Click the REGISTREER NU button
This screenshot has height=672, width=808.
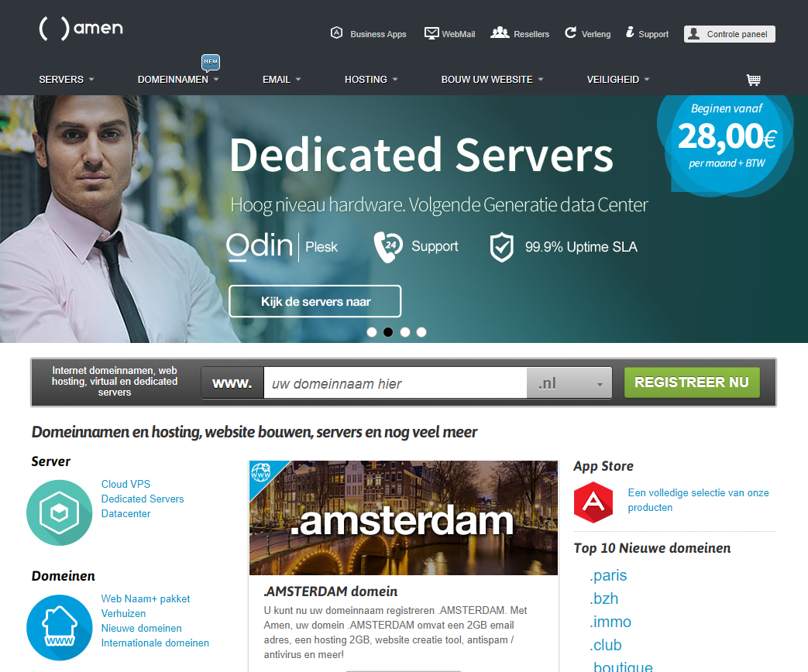click(x=692, y=382)
